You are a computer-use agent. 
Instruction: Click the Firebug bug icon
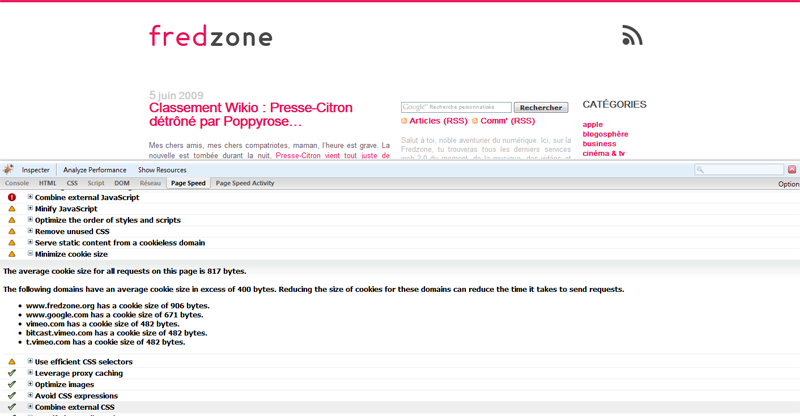pyautogui.click(x=8, y=169)
